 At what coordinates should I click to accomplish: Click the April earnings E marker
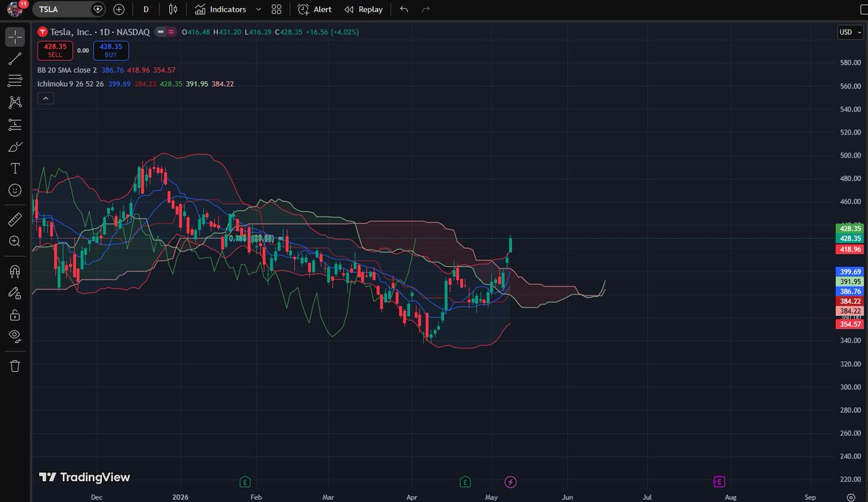click(465, 481)
